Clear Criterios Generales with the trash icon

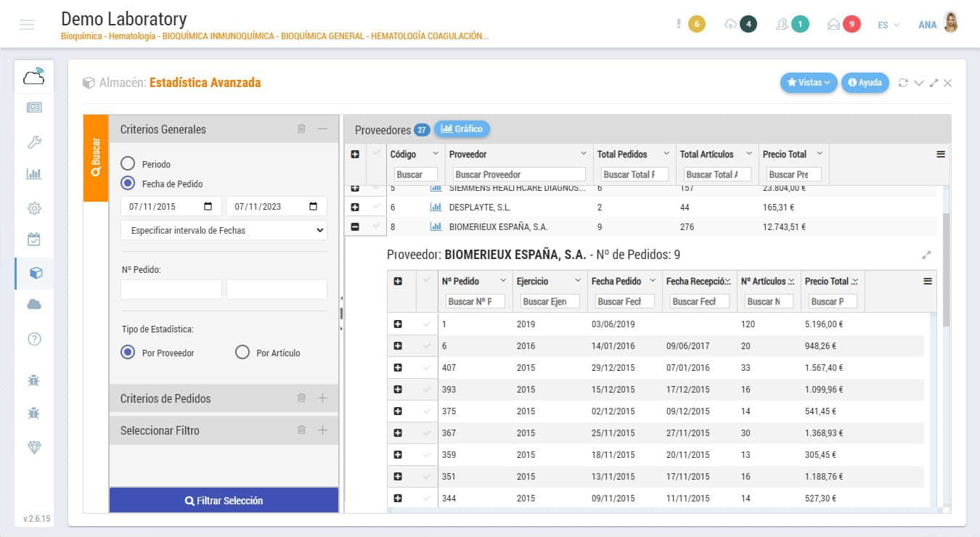[x=301, y=129]
